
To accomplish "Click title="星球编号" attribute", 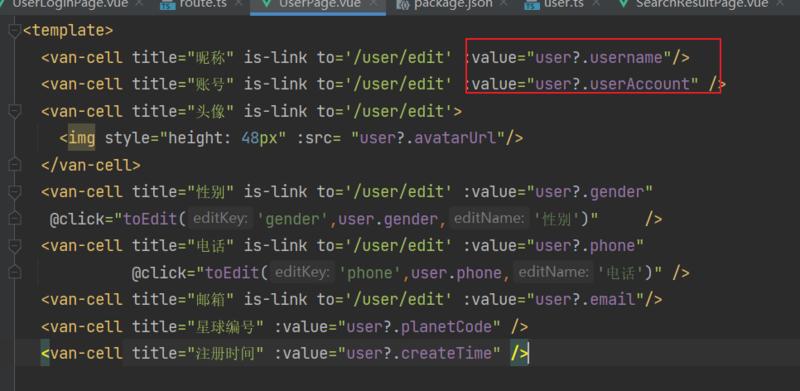I will coord(197,326).
